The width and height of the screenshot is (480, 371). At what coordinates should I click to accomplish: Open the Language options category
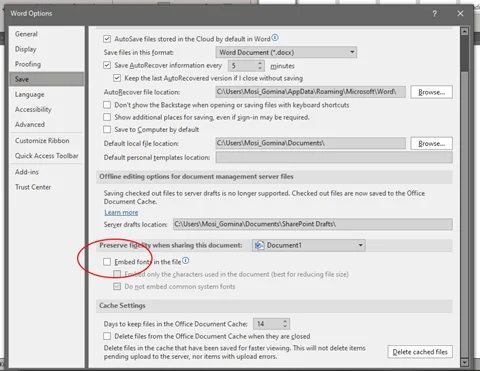pos(47,94)
